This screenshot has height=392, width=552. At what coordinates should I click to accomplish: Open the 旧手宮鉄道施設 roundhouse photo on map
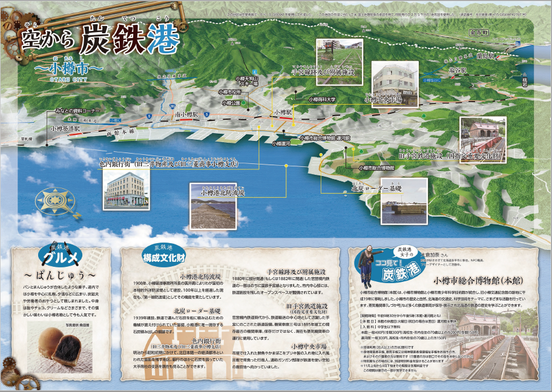(482, 139)
